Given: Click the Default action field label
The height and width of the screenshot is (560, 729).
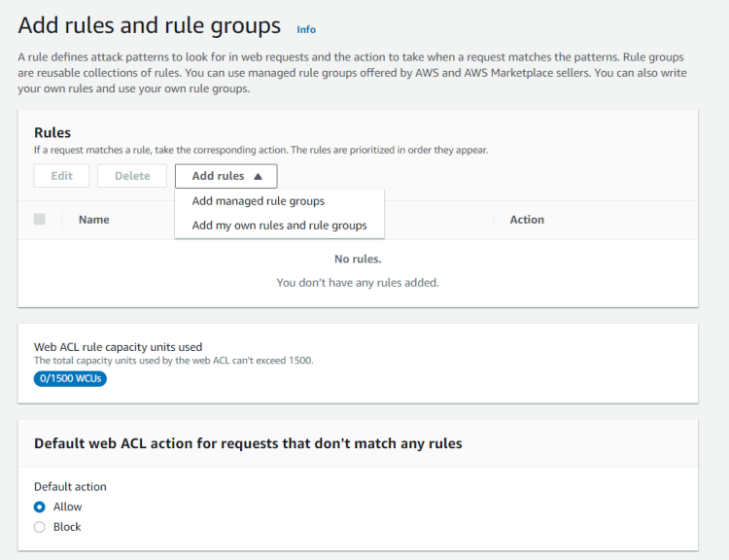Looking at the screenshot, I should (x=70, y=486).
